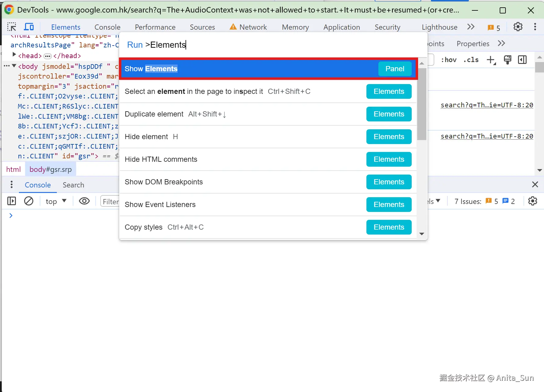Select the Search tab in the drawer
Image resolution: width=544 pixels, height=392 pixels.
point(73,185)
